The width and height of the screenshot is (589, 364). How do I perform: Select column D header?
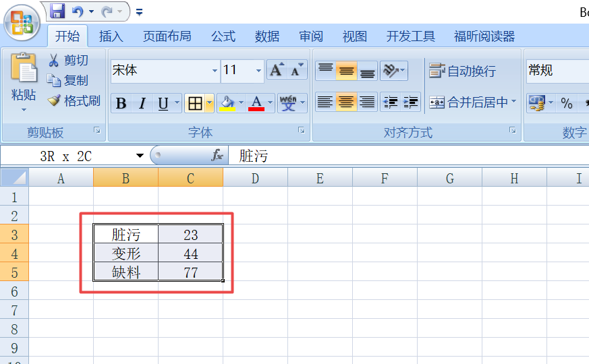pyautogui.click(x=256, y=178)
